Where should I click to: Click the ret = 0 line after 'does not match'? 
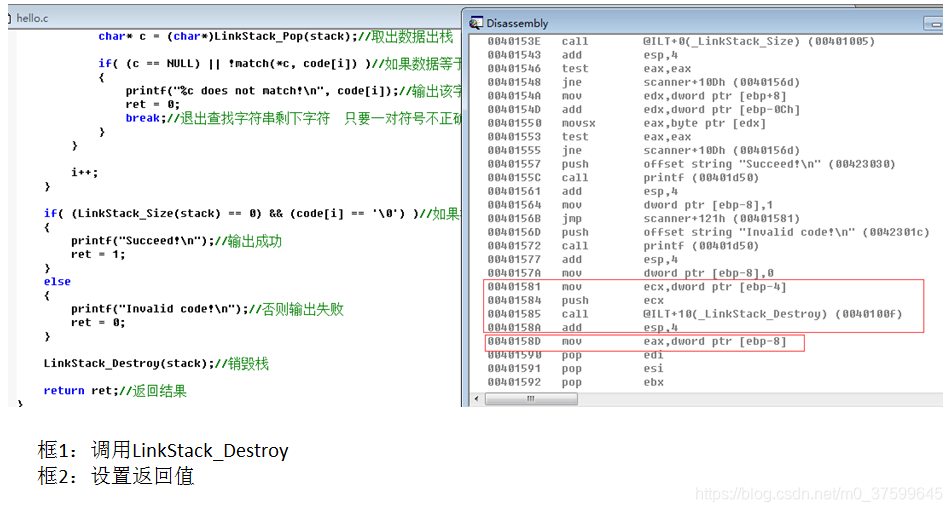tap(152, 104)
